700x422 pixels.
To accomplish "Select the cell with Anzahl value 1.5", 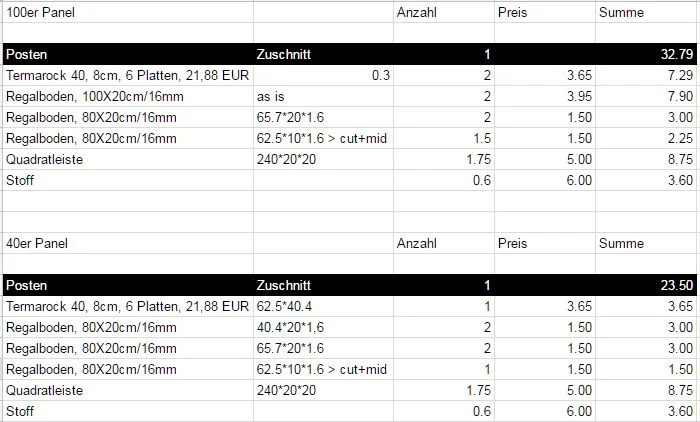I will [444, 138].
